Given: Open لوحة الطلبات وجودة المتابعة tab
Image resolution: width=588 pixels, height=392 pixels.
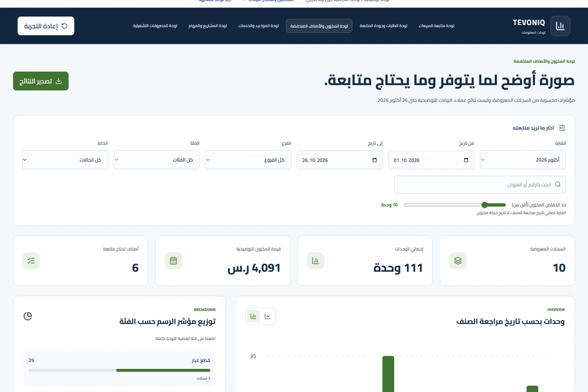Looking at the screenshot, I should click(x=384, y=26).
